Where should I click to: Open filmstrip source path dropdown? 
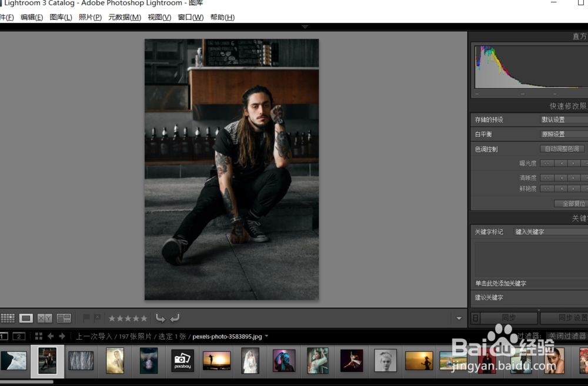[266, 336]
